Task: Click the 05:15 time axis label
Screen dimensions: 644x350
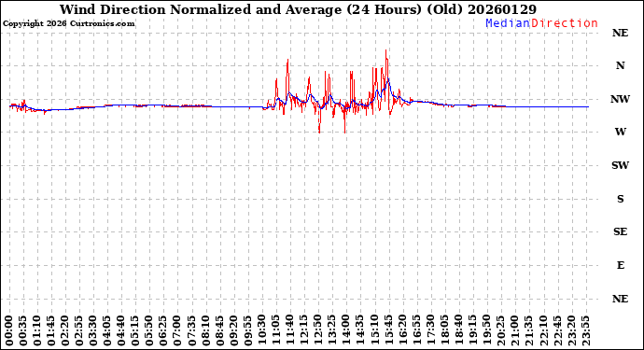Action: [x=135, y=331]
